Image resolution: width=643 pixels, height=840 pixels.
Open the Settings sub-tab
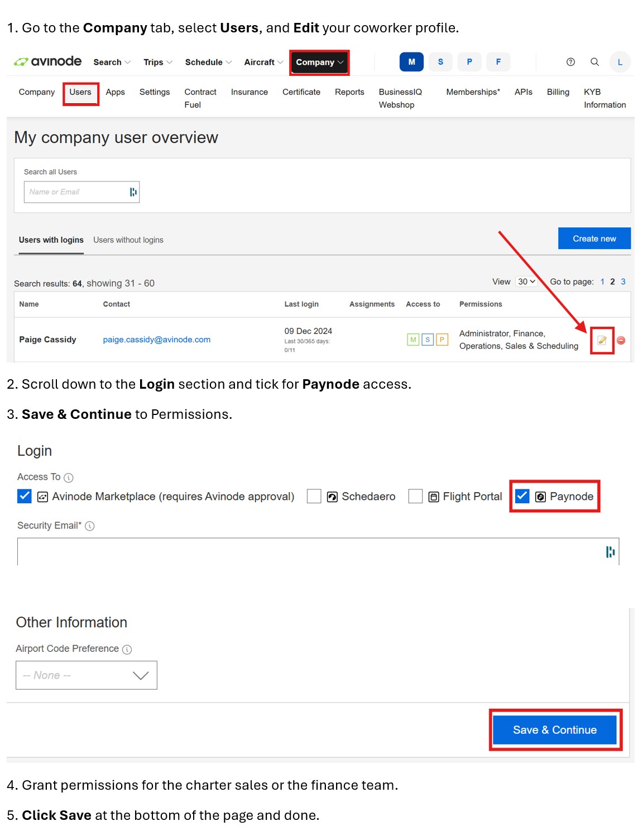pos(155,92)
